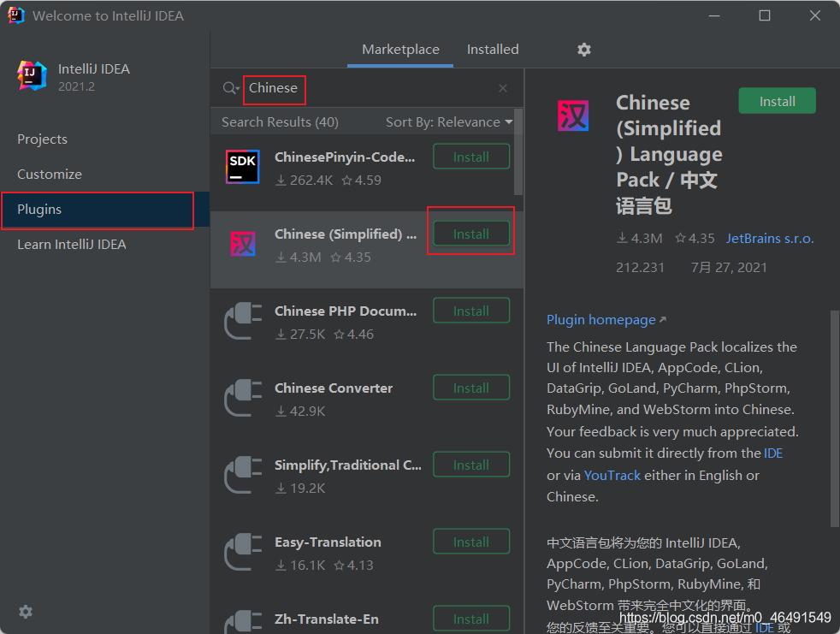Screen dimensions: 840x634
Task: Click the IntelliJ title bar app icon
Action: pyautogui.click(x=16, y=15)
